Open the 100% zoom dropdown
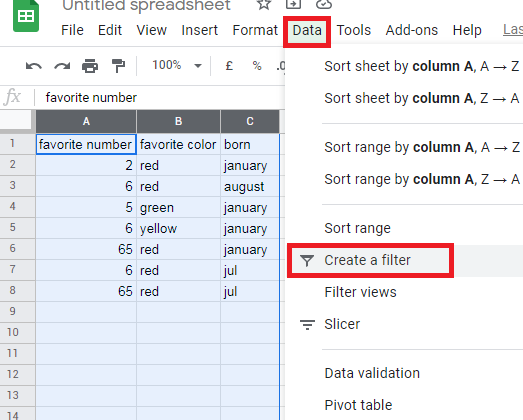 [177, 65]
